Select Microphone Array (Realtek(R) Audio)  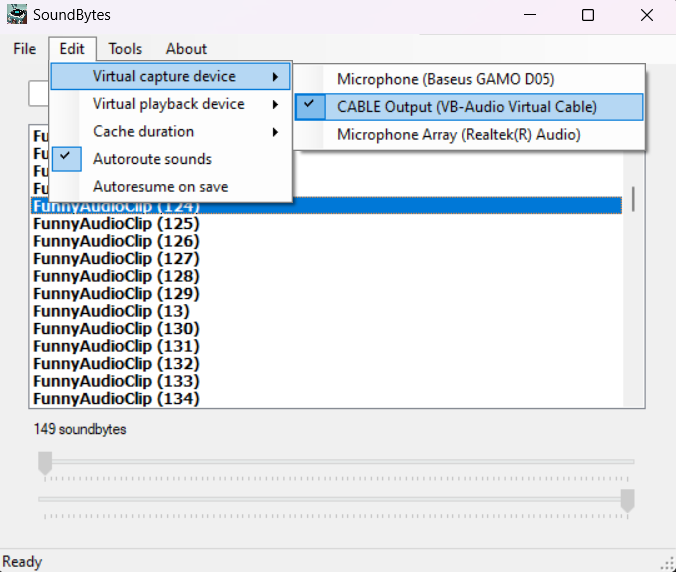[x=458, y=135]
